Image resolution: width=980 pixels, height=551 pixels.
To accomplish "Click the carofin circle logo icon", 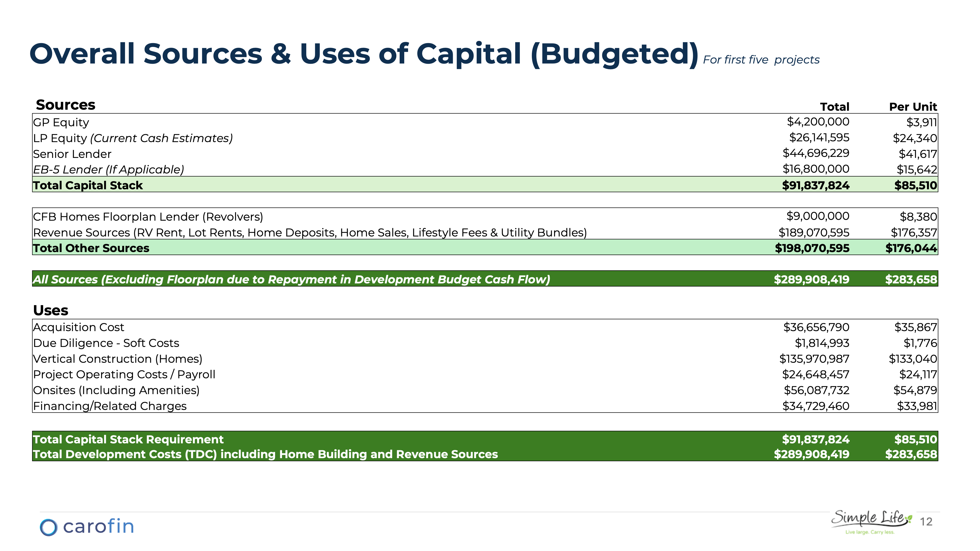I will click(49, 527).
